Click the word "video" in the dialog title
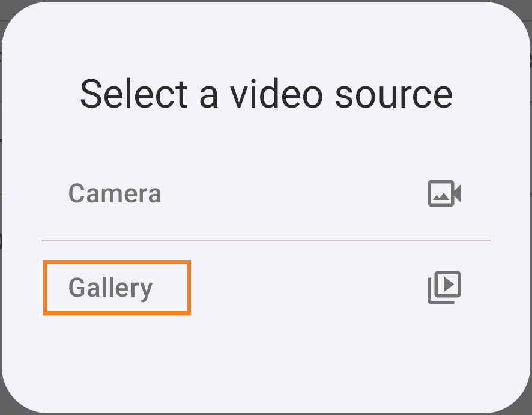 pos(277,94)
